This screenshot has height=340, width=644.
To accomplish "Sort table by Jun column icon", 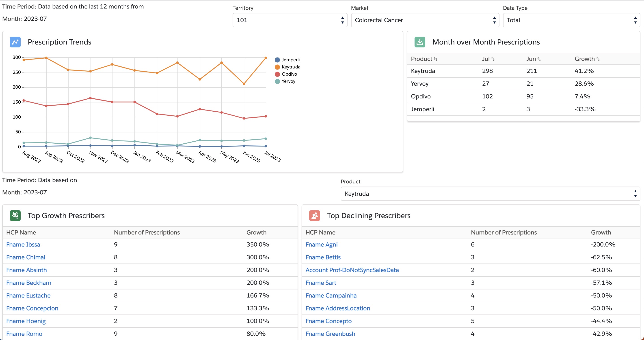I will click(539, 59).
